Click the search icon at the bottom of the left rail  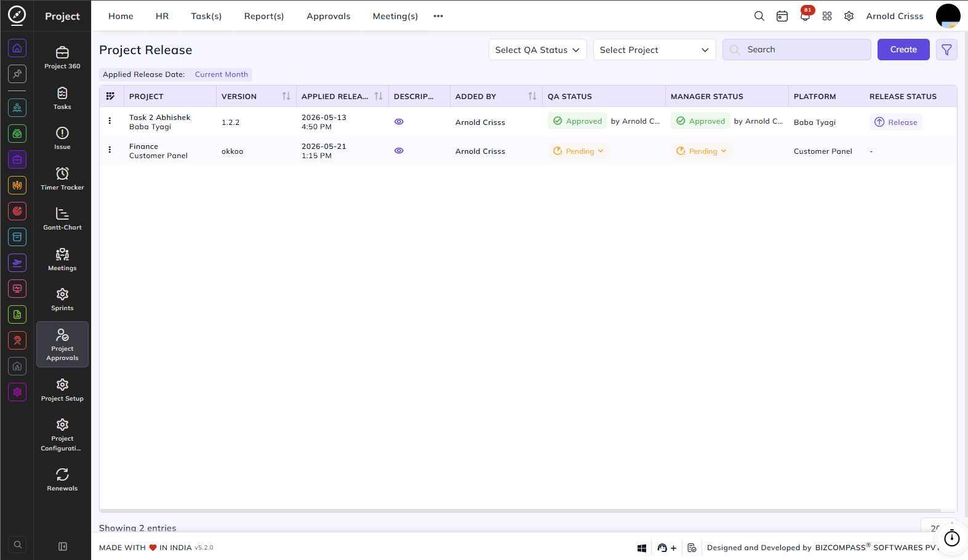tap(17, 545)
